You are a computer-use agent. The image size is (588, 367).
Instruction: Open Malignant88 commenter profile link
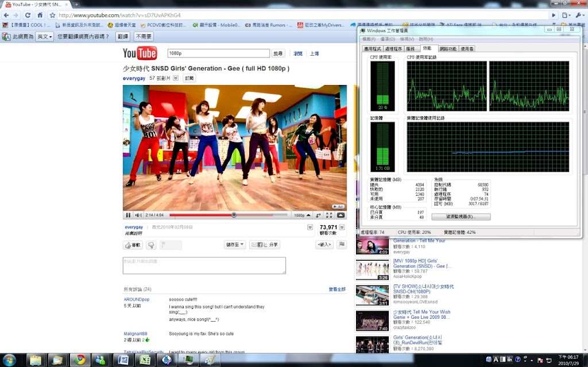(136, 334)
